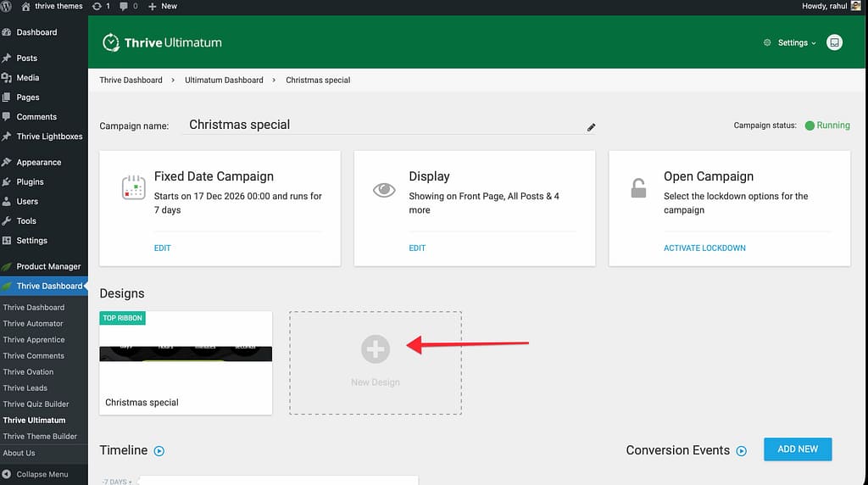
Task: Toggle the Running campaign status
Action: point(826,125)
